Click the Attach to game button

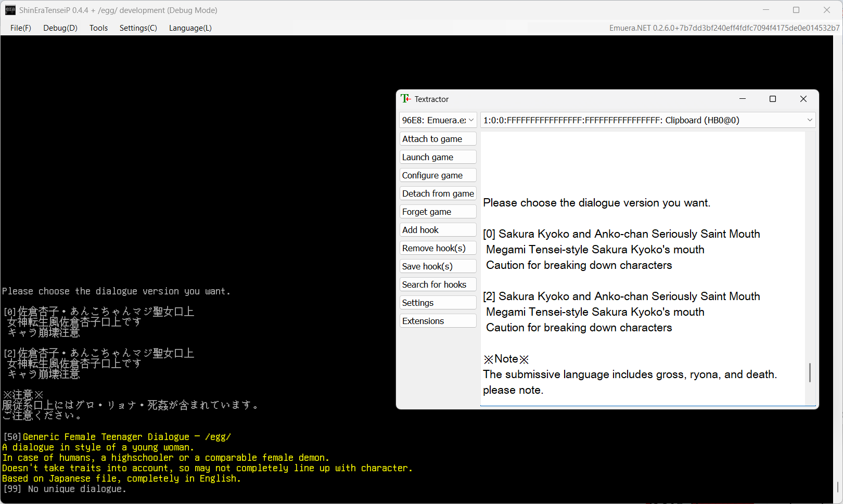[x=438, y=139]
